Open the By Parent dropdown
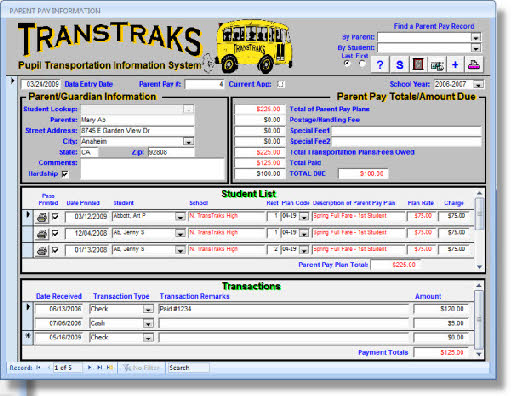Image resolution: width=512 pixels, height=396 pixels. 476,37
